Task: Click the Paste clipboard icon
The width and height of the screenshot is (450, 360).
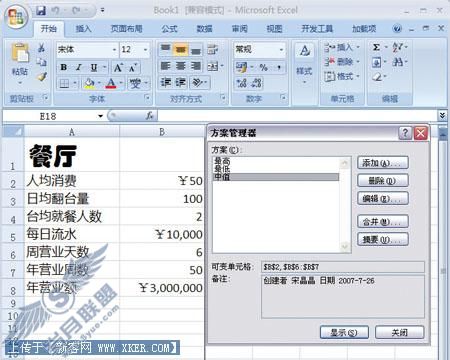Action: [x=20, y=53]
